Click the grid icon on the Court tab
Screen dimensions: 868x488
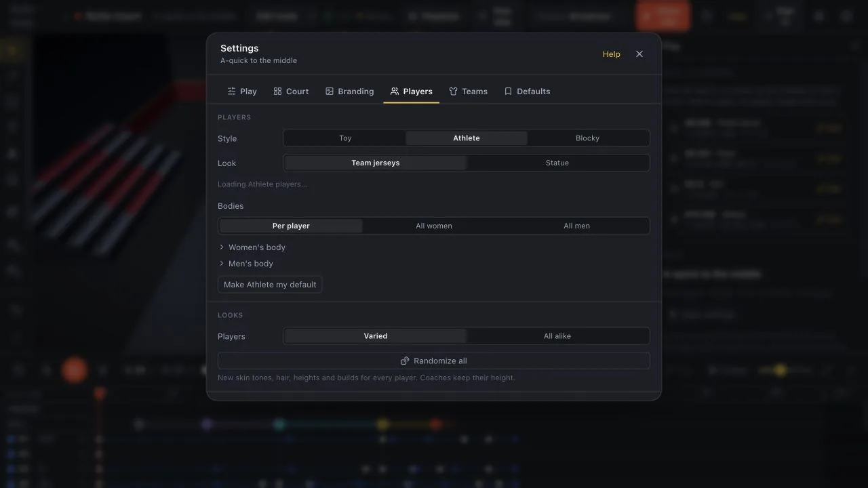[x=277, y=91]
